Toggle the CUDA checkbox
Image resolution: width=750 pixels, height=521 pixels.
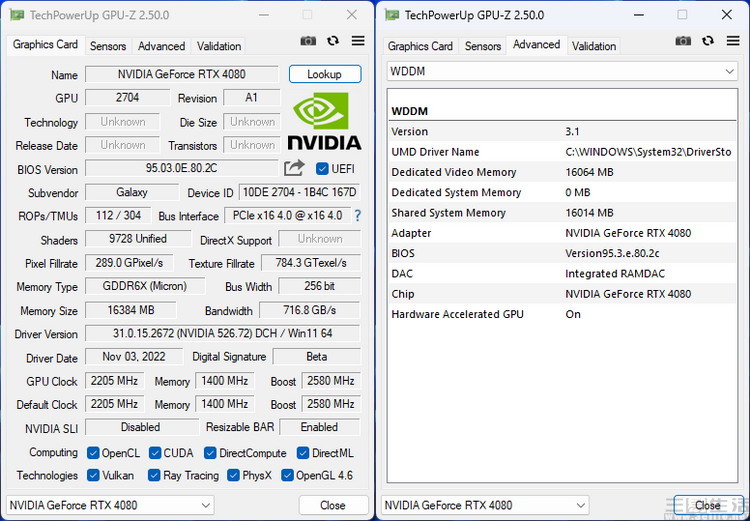[154, 453]
